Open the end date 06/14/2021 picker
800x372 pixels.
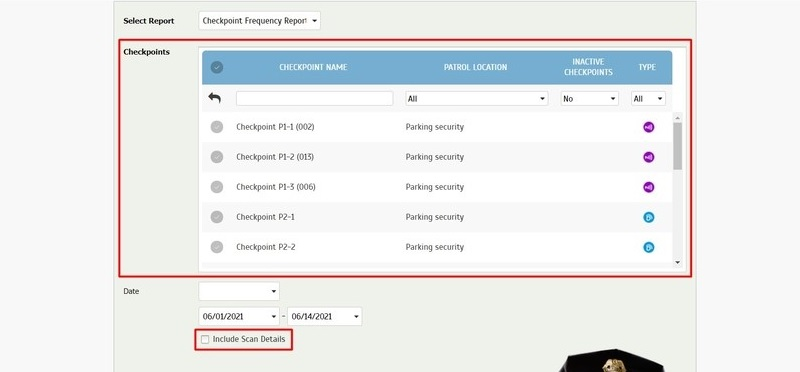(x=324, y=316)
